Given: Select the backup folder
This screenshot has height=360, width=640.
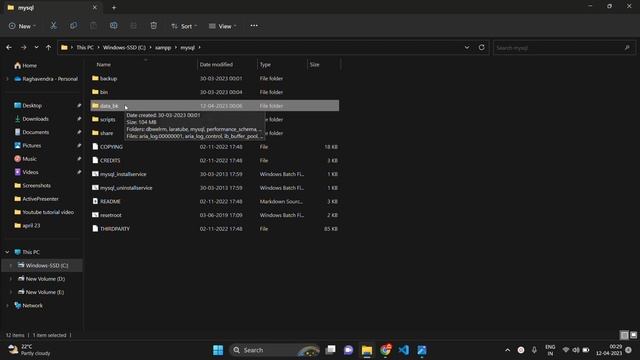Looking at the screenshot, I should coord(215,78).
